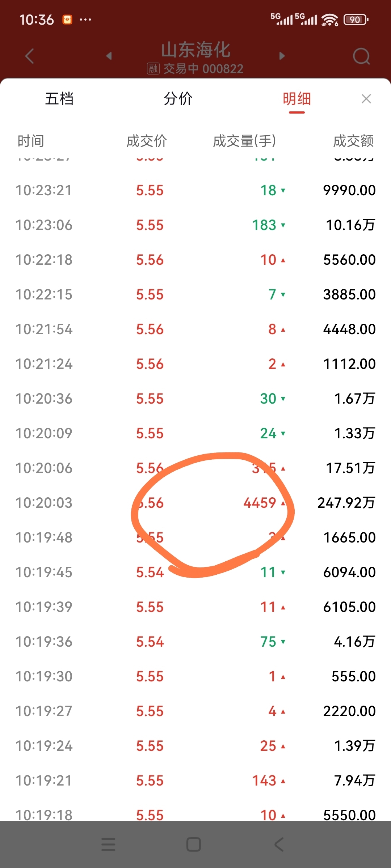391x868 pixels.
Task: Tap the 融 margin badge beside stock code
Action: tap(153, 69)
